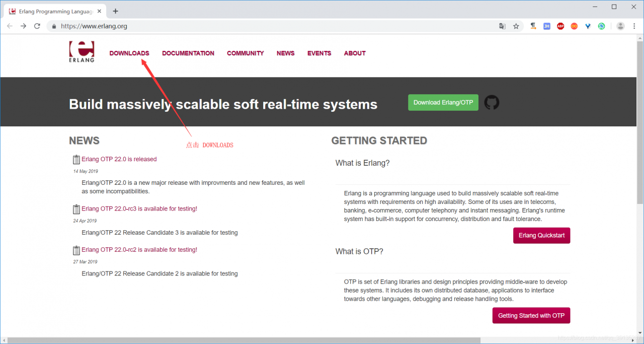Click the 'Erlang is a programming language' paragraph
Screen dimensions: 644x344
pyautogui.click(x=454, y=206)
